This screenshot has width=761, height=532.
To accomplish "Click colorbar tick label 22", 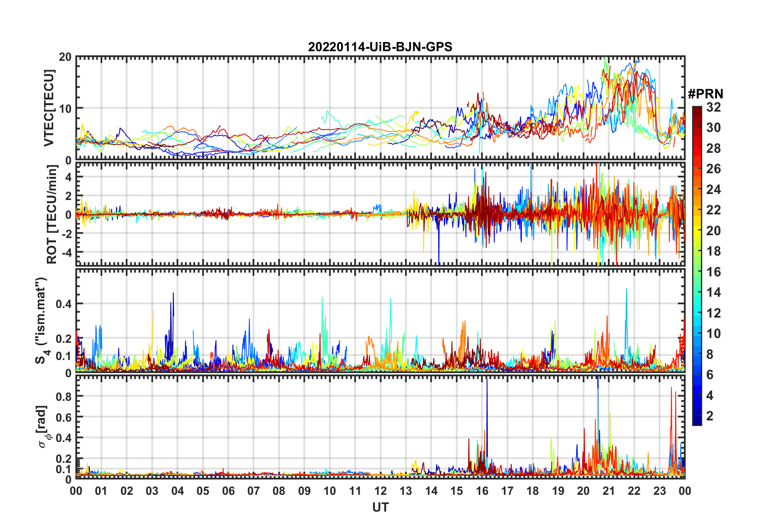I will tap(713, 210).
